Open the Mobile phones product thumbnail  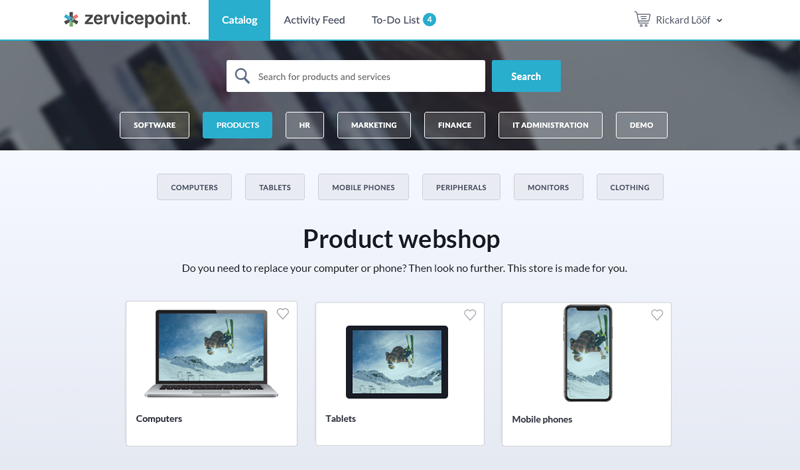[x=588, y=353]
